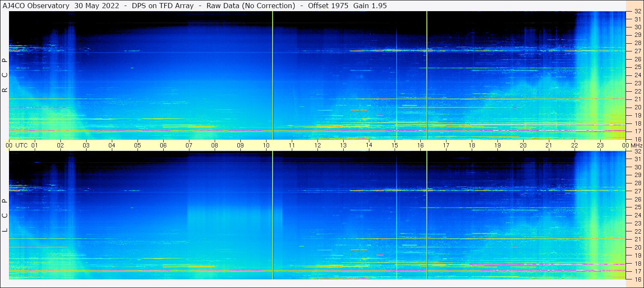Select the 07 hour tick label

coord(189,145)
